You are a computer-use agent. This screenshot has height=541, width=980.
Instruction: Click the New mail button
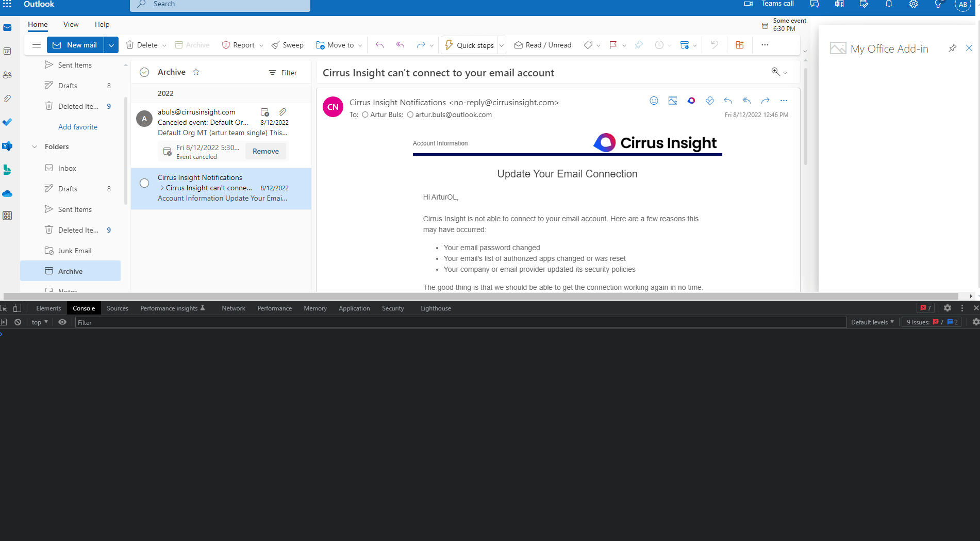(x=75, y=45)
